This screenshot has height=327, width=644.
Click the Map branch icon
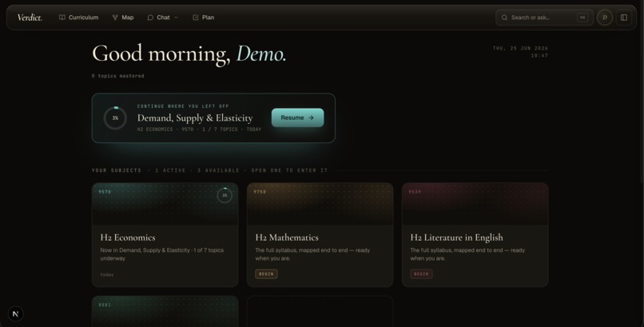(115, 18)
